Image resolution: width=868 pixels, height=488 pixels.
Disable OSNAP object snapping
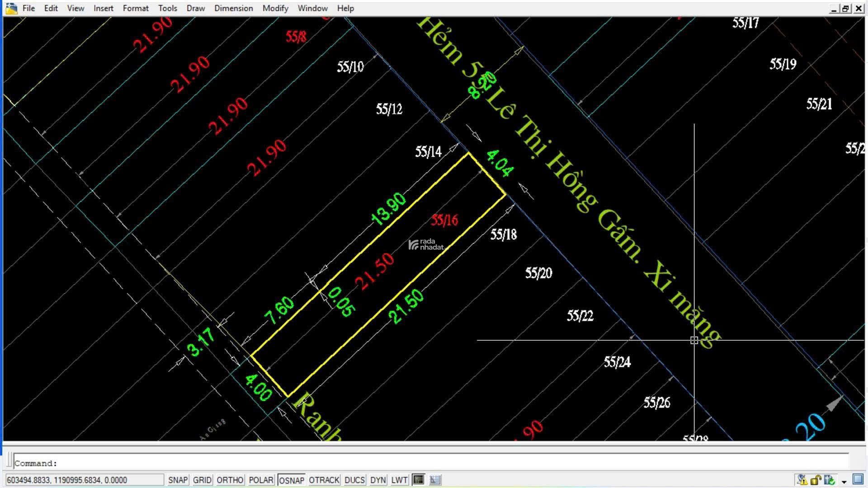tap(291, 480)
